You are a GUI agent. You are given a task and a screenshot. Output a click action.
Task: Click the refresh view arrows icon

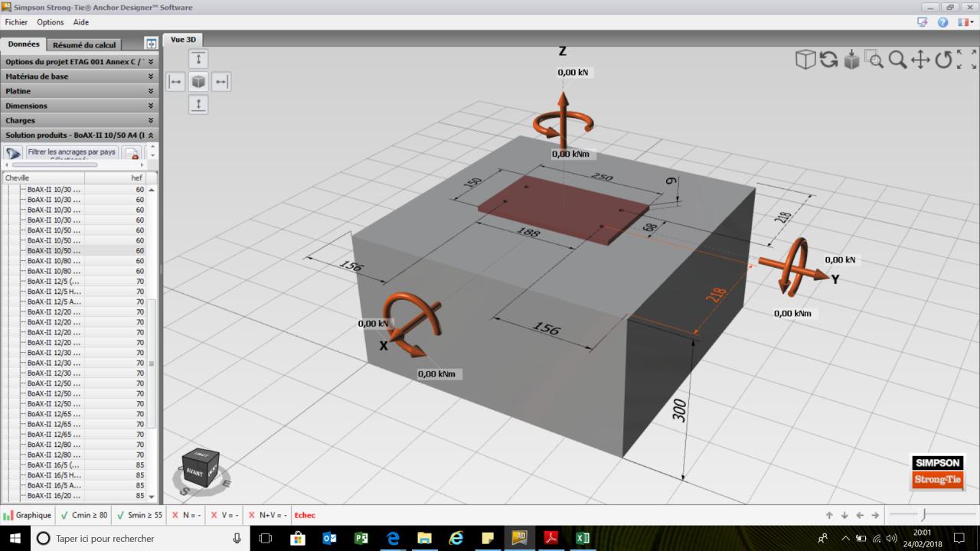[x=828, y=60]
